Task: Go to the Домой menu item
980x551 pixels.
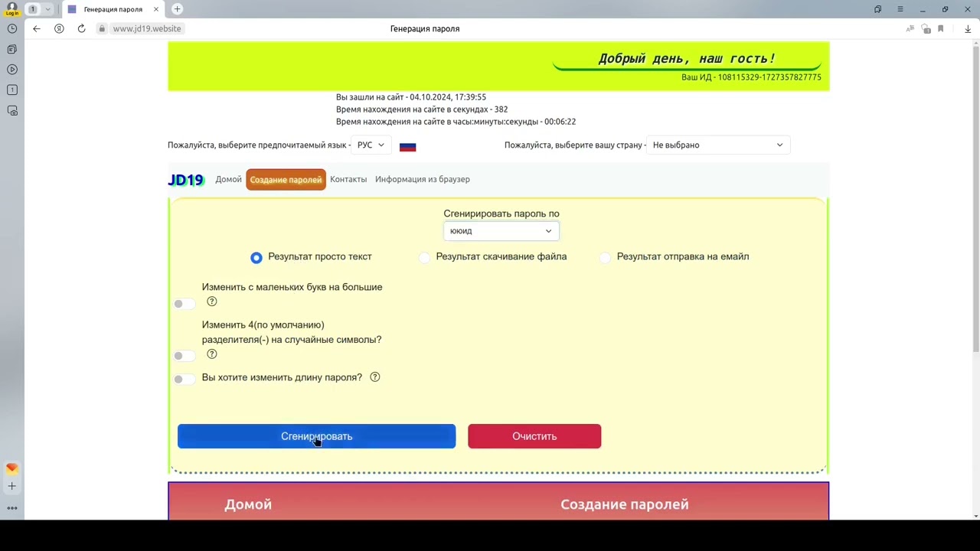Action: point(228,179)
